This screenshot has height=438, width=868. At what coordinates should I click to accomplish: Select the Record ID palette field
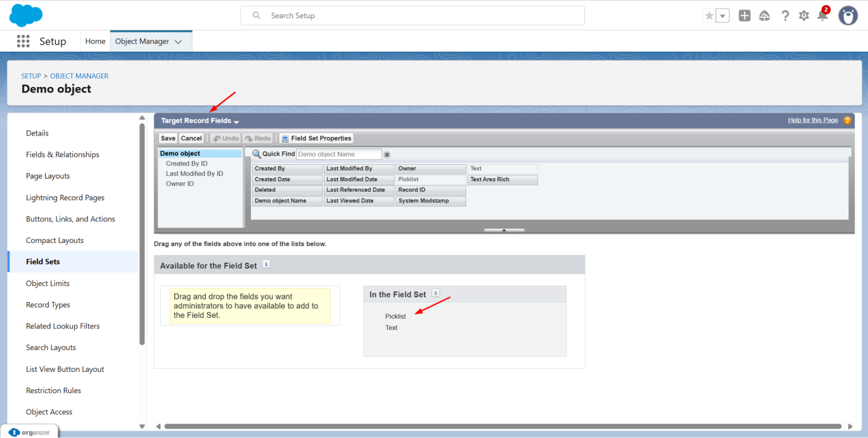pos(431,190)
